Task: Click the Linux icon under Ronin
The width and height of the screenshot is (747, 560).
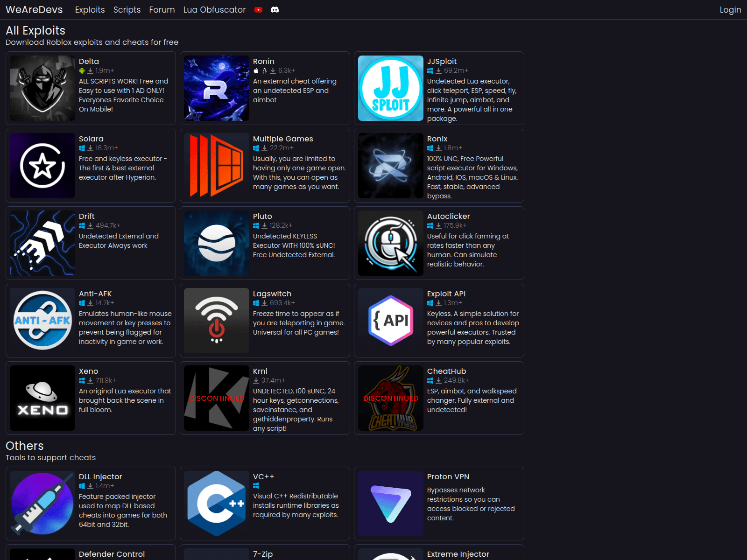Action: pyautogui.click(x=264, y=71)
